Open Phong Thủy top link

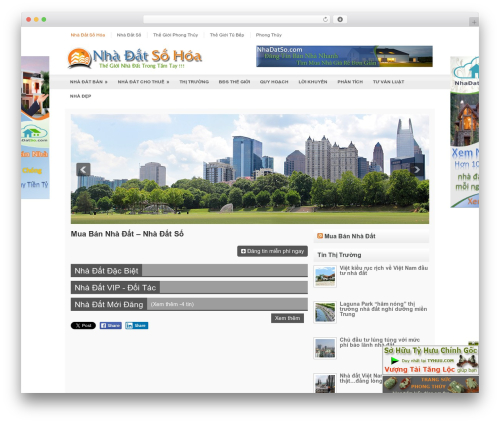(269, 35)
